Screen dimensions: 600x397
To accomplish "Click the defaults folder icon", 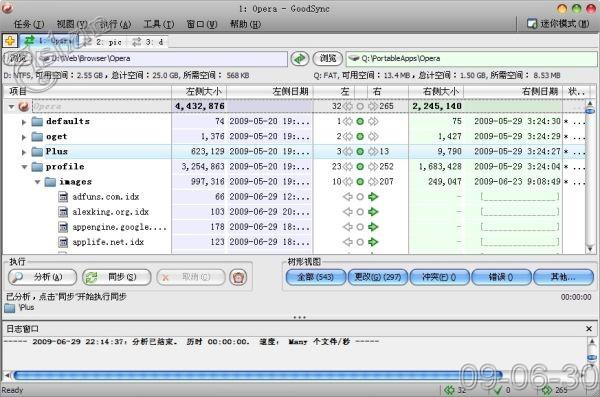I will click(37, 122).
